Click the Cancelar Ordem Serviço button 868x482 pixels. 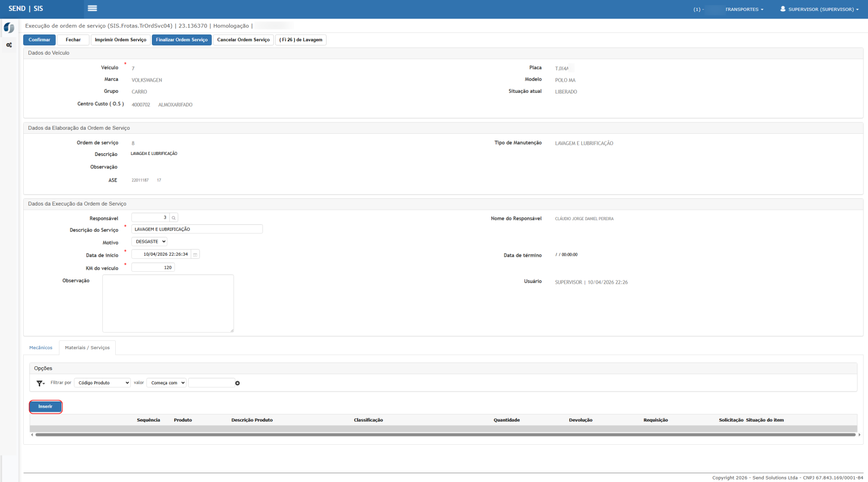243,40
